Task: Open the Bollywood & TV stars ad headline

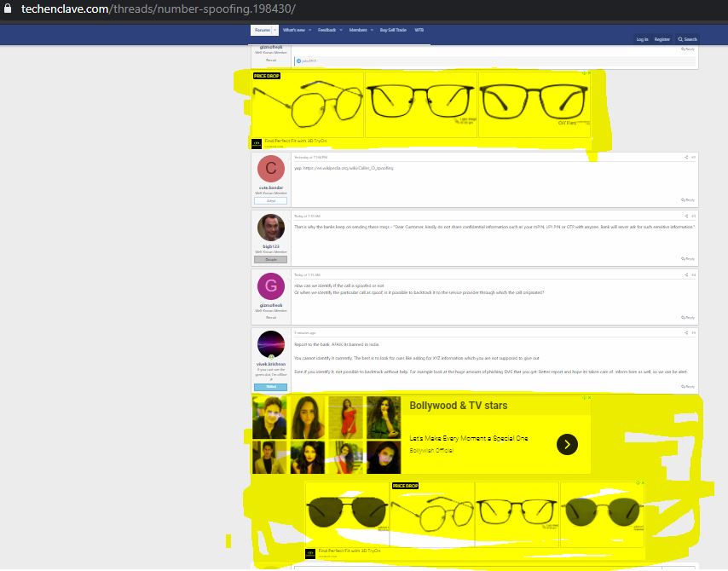Action: (459, 406)
